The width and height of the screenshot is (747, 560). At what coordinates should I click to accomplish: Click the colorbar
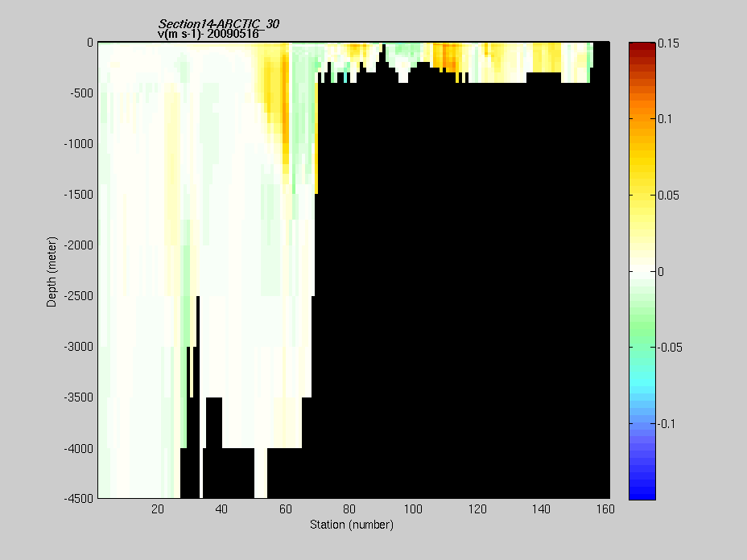tap(642, 271)
